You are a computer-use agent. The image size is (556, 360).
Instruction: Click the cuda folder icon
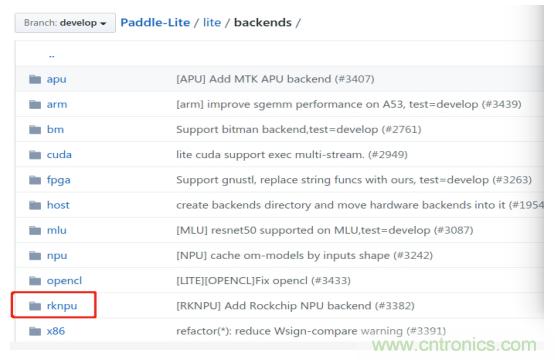click(35, 155)
